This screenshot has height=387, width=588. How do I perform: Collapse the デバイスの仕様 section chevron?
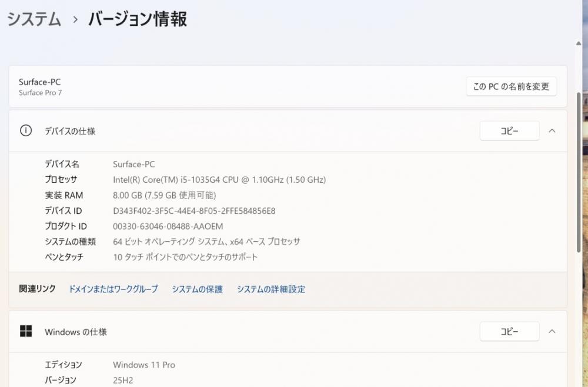point(552,131)
